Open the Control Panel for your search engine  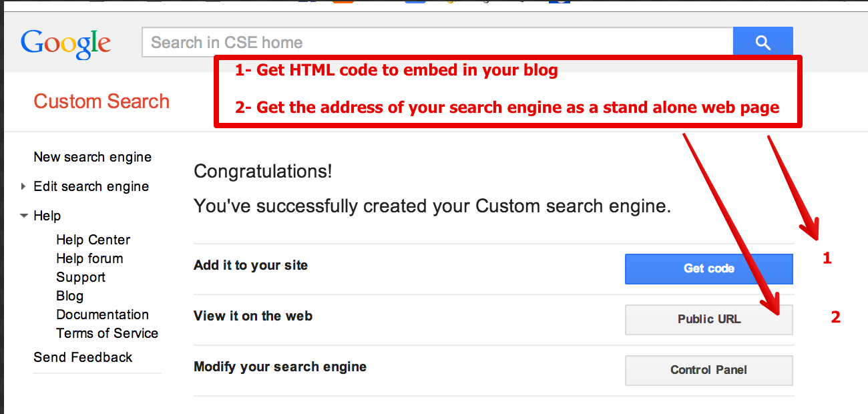tap(708, 371)
